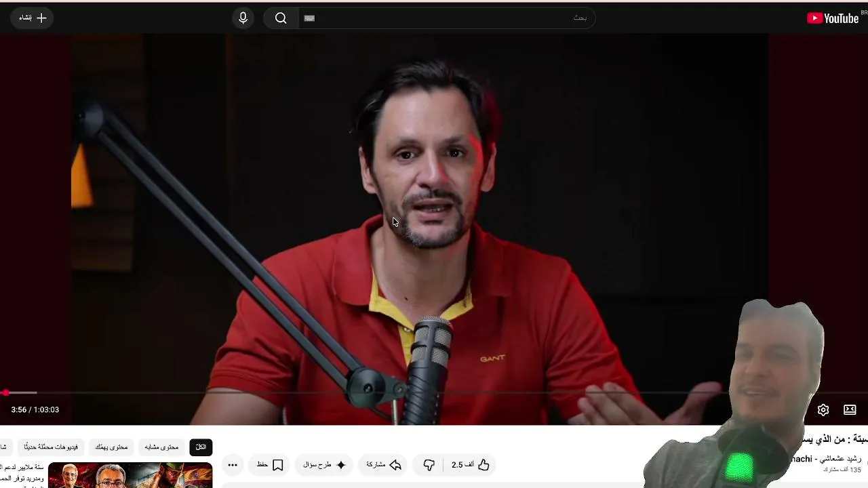This screenshot has height=488, width=868.
Task: Click the magnifying glass search button
Action: (x=281, y=18)
